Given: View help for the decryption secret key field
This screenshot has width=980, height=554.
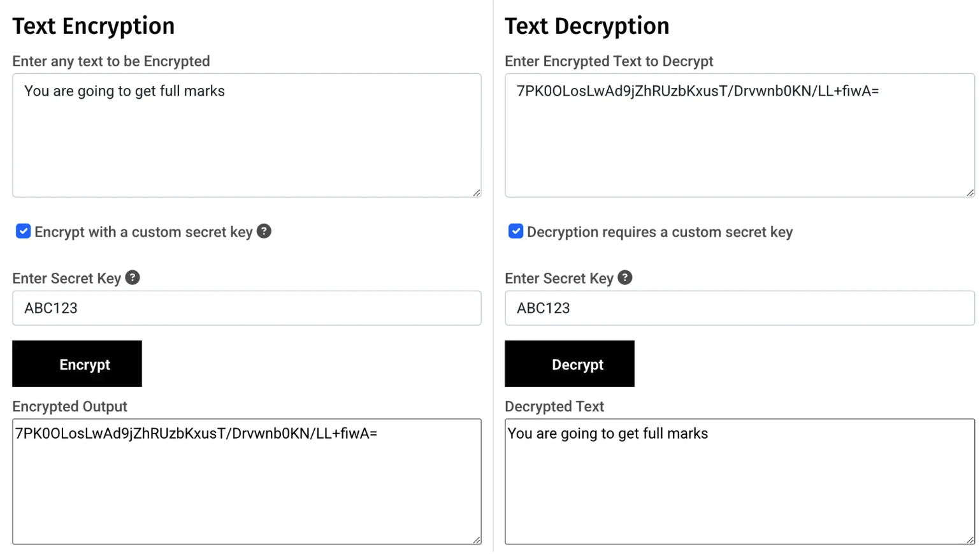Looking at the screenshot, I should (x=624, y=278).
